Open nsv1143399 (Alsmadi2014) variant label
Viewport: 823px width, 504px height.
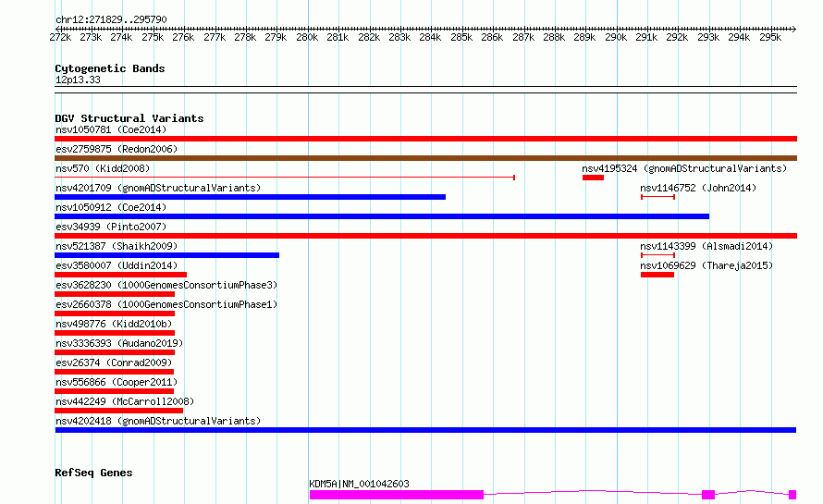pyautogui.click(x=706, y=246)
